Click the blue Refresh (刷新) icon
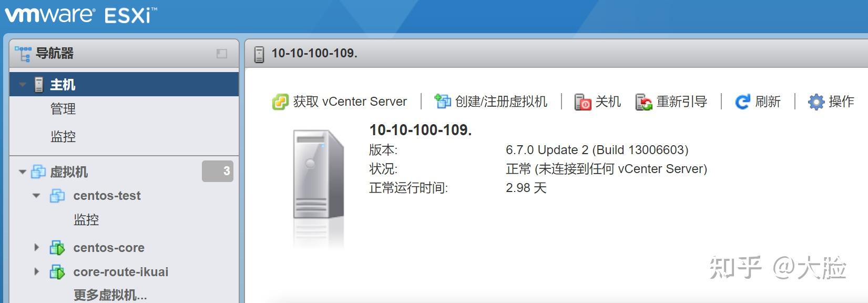Image resolution: width=868 pixels, height=303 pixels. [x=742, y=102]
